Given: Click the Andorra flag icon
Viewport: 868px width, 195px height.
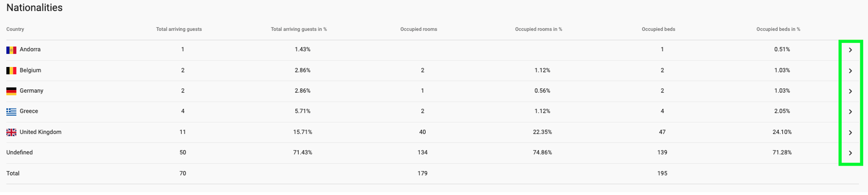Looking at the screenshot, I should click(11, 50).
